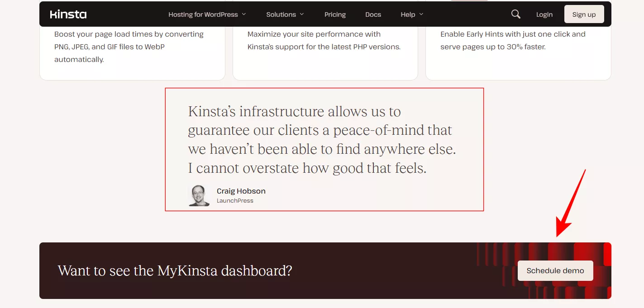Image resolution: width=644 pixels, height=308 pixels.
Task: Open the Docs page from the navbar
Action: (x=373, y=14)
